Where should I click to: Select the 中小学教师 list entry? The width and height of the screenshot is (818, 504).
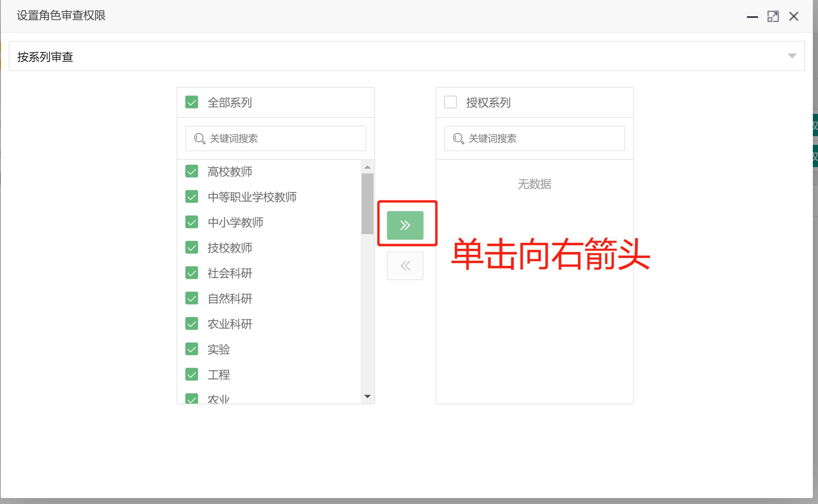coord(235,222)
